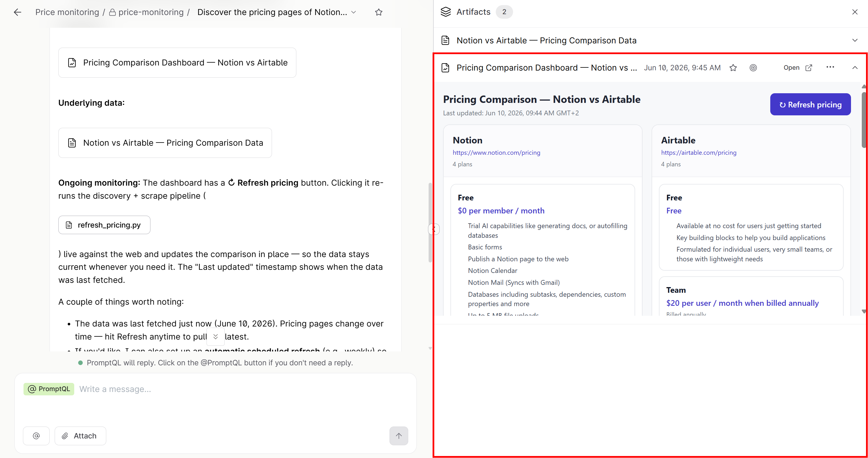Image resolution: width=868 pixels, height=458 pixels.
Task: Click '$20 per user / month when billed annually'
Action: coord(742,303)
